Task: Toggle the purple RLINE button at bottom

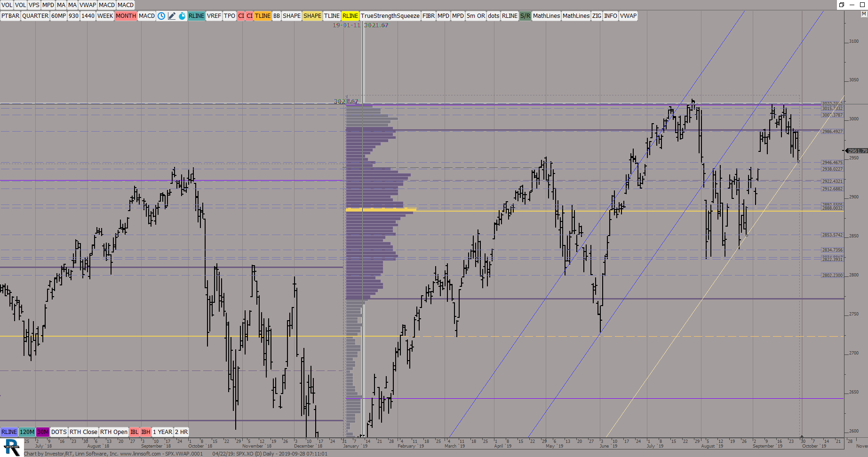Action: [x=9, y=432]
